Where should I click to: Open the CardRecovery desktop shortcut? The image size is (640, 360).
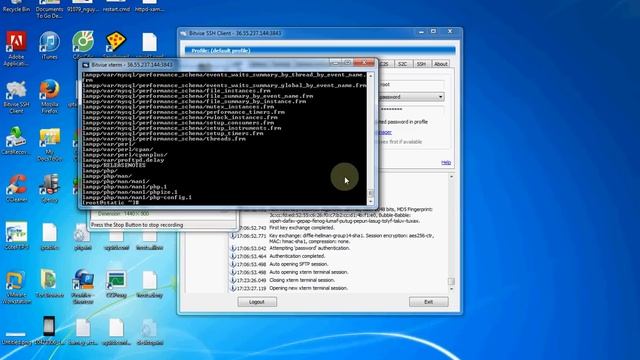tap(16, 141)
